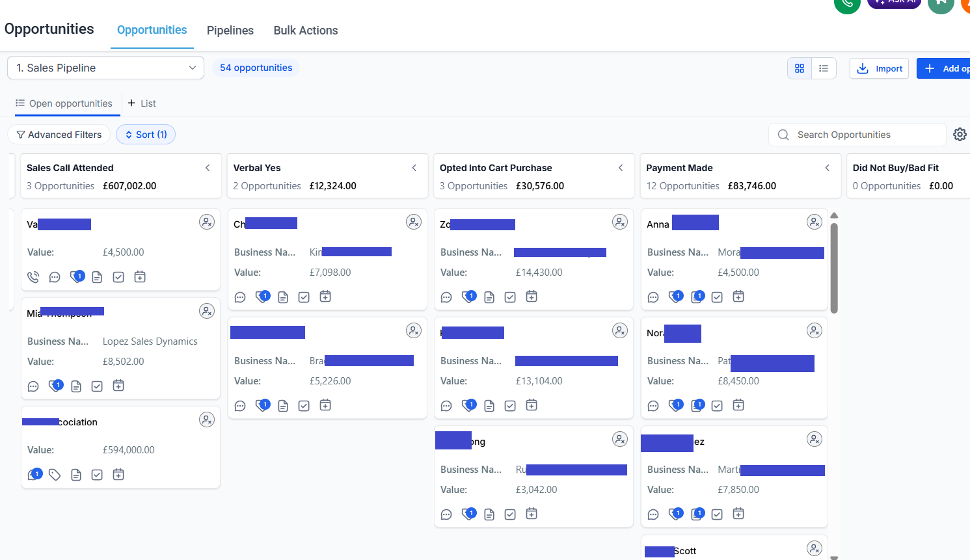Viewport: 970px width, 560px height.
Task: Open the Sort (1) options
Action: point(146,135)
